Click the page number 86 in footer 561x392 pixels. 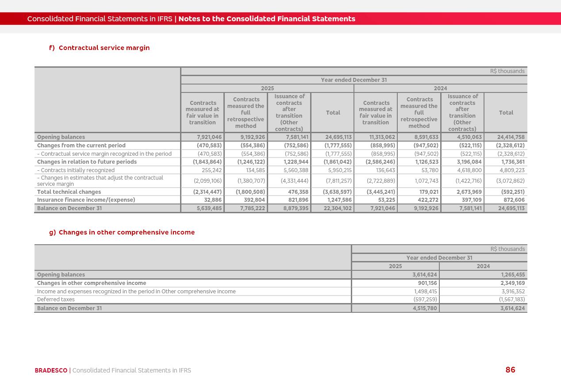[x=510, y=370]
